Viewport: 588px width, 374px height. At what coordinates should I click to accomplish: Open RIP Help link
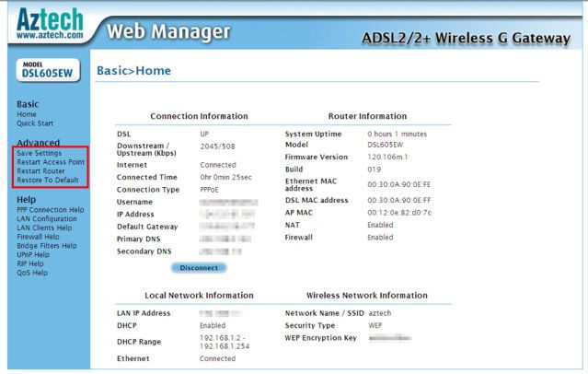[30, 264]
